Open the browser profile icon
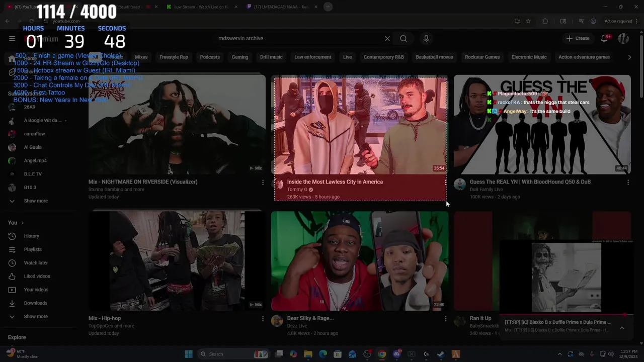This screenshot has height=362, width=644. click(x=593, y=21)
